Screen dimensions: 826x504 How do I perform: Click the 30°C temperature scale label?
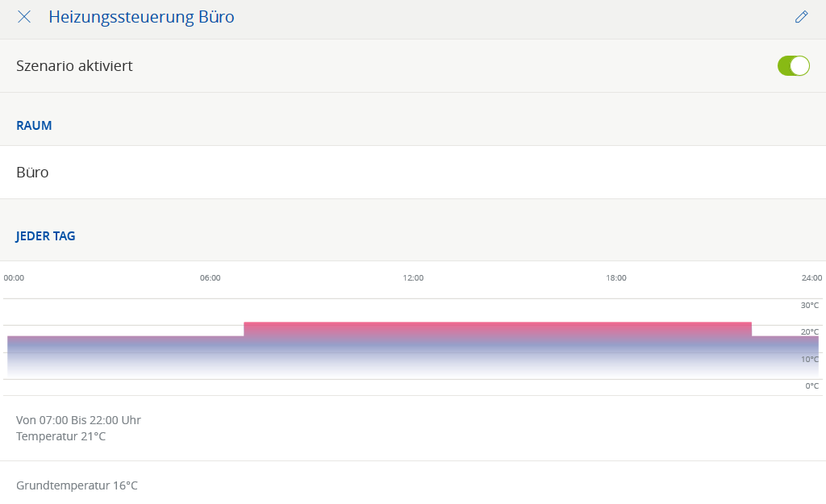(809, 306)
